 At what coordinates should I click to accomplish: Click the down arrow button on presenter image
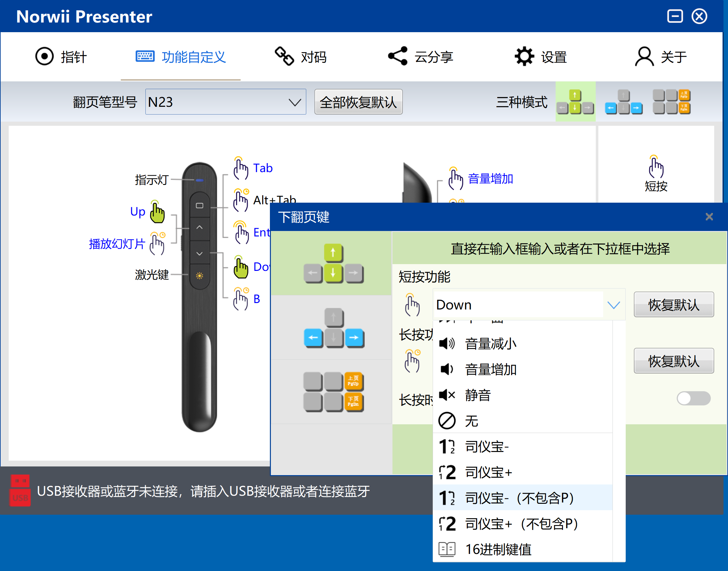pos(199,253)
